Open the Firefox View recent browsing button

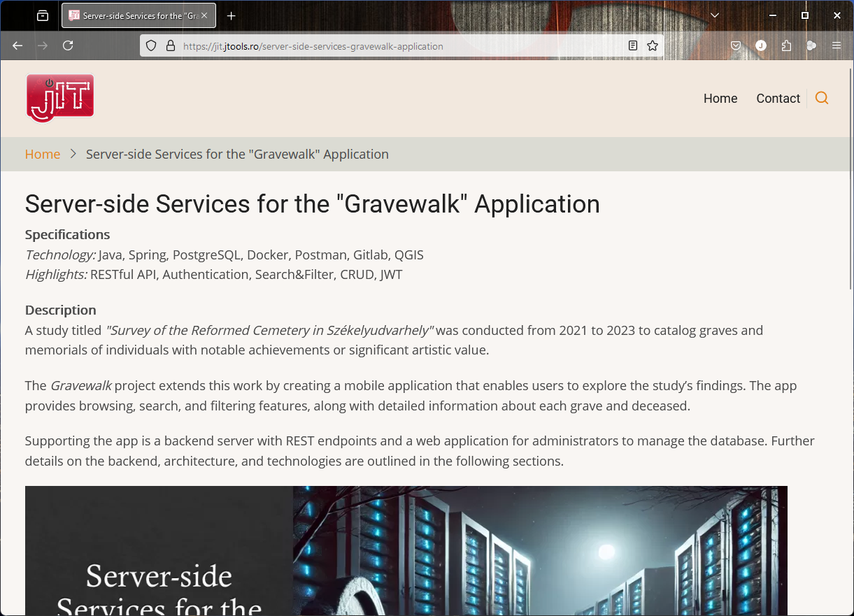coord(43,15)
